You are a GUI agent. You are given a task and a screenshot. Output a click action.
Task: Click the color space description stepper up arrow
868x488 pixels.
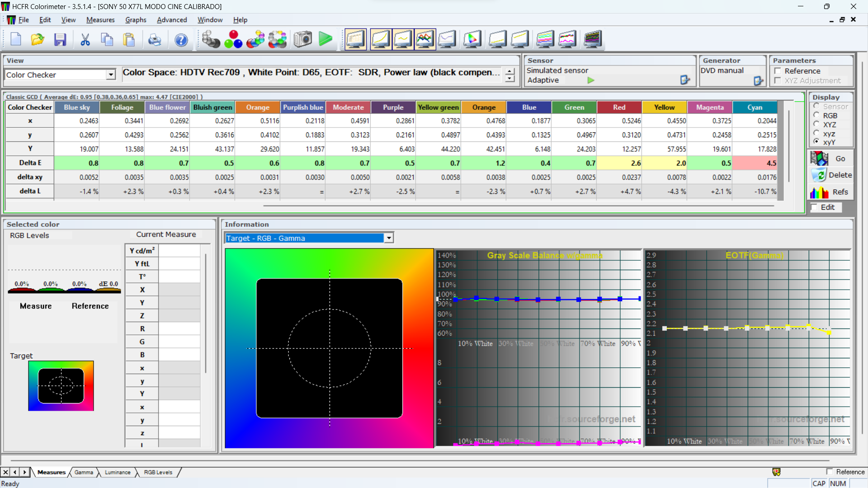pos(510,72)
